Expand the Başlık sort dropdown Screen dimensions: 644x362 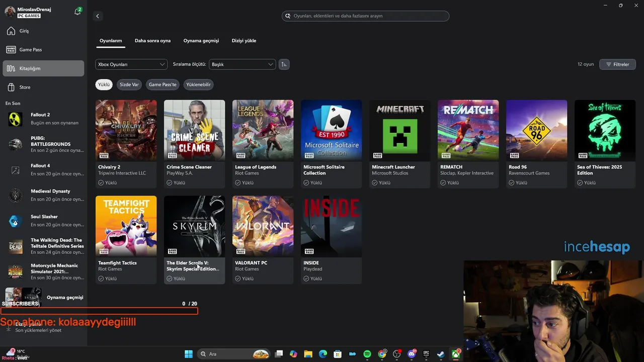(242, 64)
